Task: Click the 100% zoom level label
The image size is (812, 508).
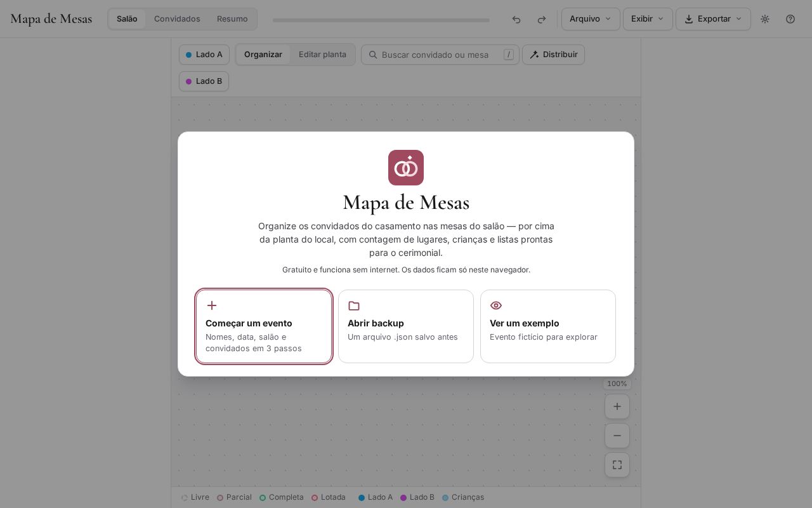Action: click(617, 384)
